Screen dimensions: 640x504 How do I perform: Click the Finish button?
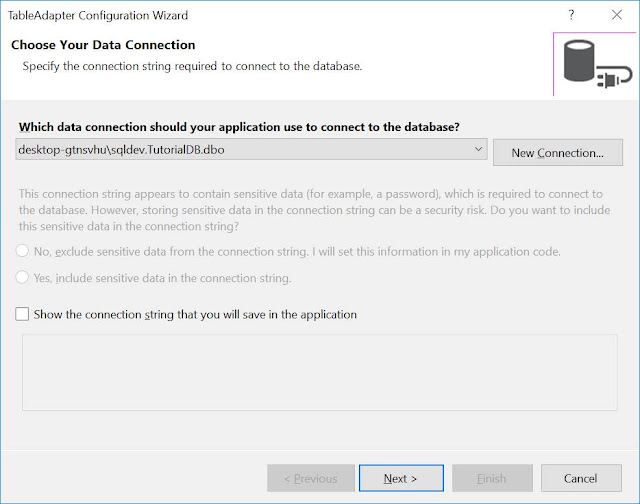492,478
